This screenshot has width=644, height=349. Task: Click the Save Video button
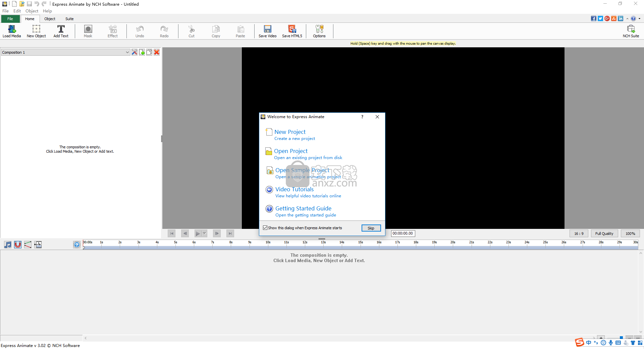(267, 31)
